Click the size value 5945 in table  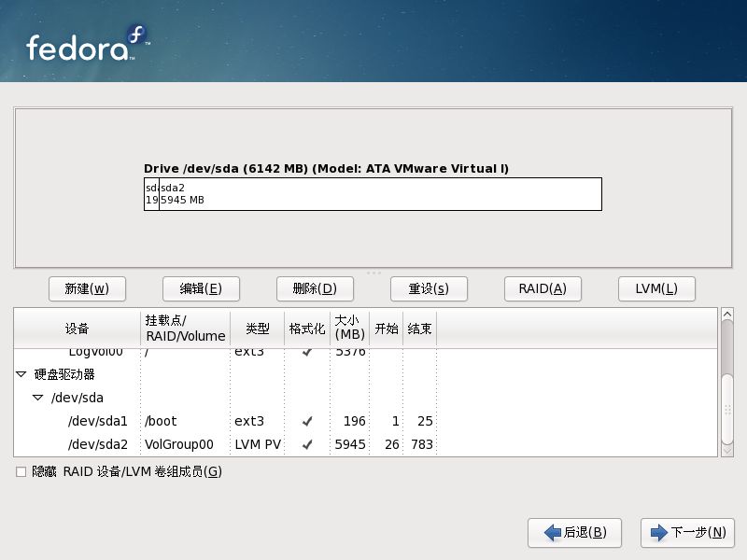pyautogui.click(x=350, y=444)
